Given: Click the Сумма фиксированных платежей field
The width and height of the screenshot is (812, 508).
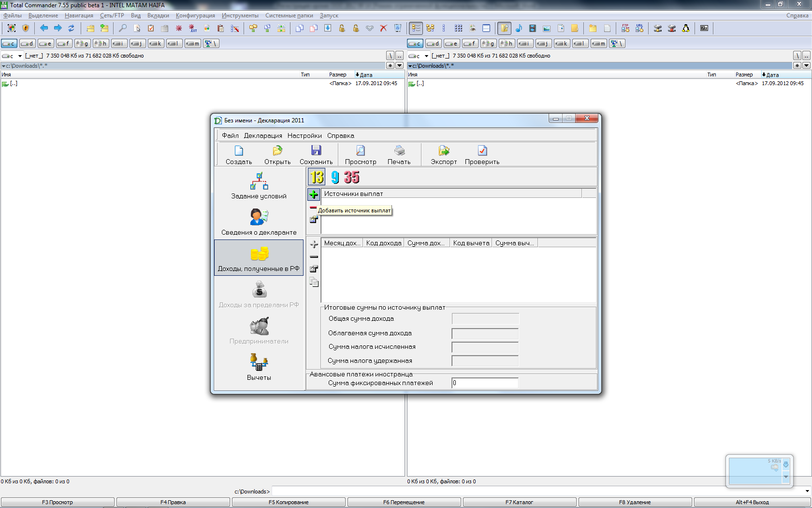Looking at the screenshot, I should (485, 383).
